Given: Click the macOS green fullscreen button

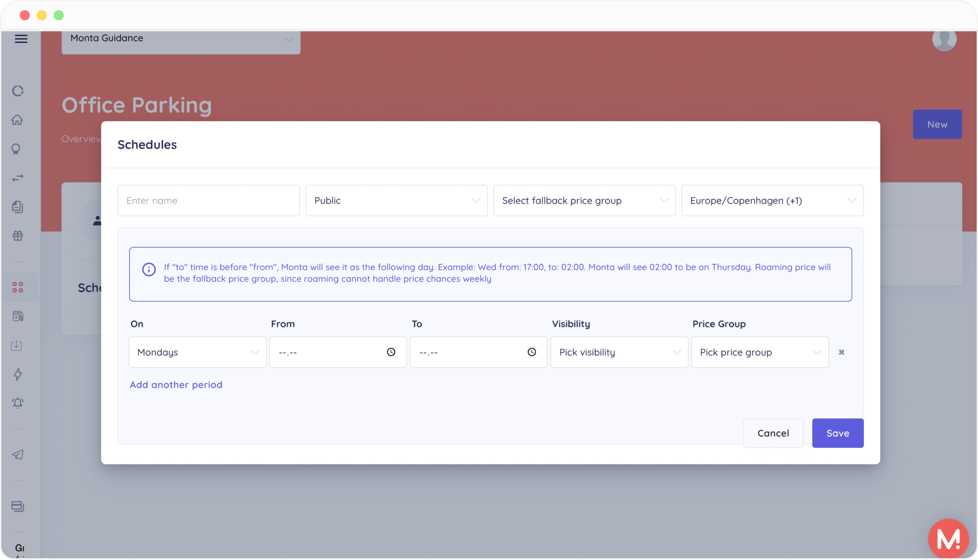Looking at the screenshot, I should point(59,15).
